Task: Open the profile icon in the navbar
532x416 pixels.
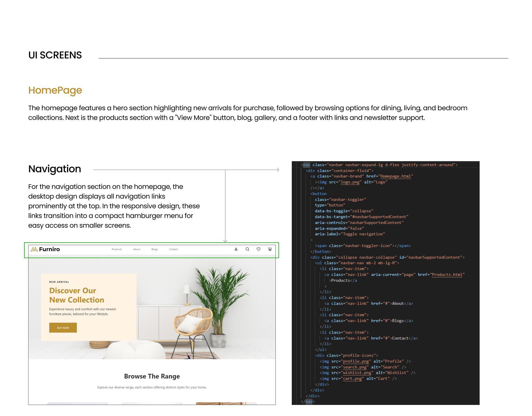Action: (x=236, y=249)
